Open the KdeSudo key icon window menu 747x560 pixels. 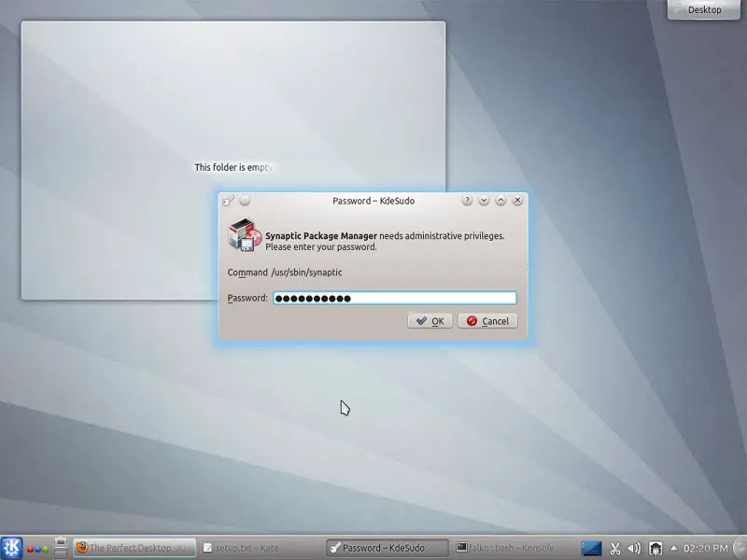tap(228, 201)
